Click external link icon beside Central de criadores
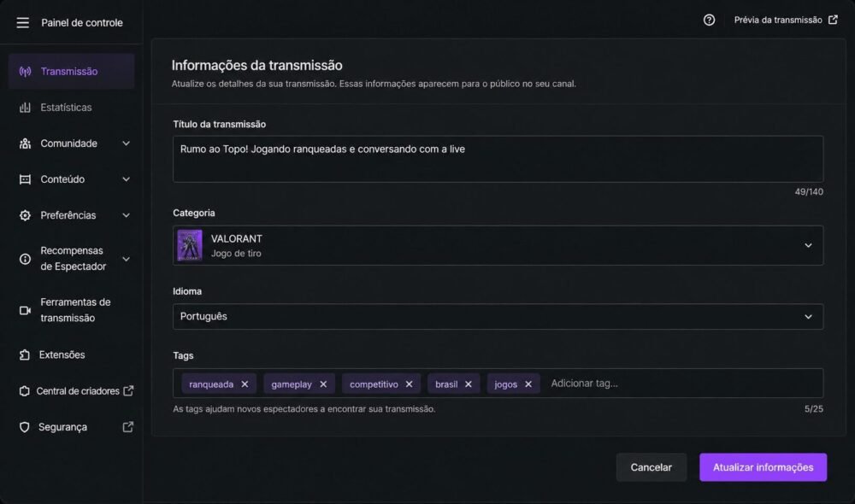Image resolution: width=855 pixels, height=504 pixels. click(x=128, y=390)
